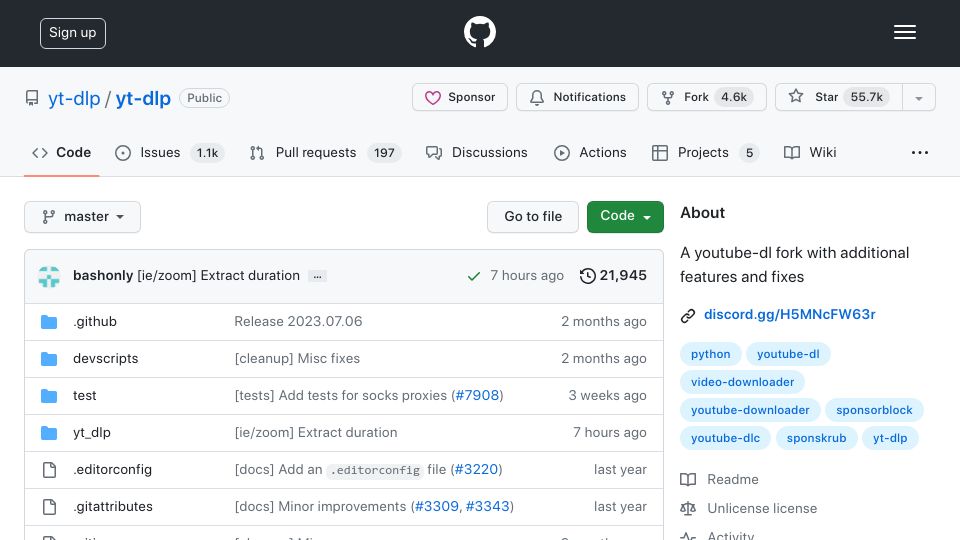
Task: Click the green check status icon
Action: point(473,276)
